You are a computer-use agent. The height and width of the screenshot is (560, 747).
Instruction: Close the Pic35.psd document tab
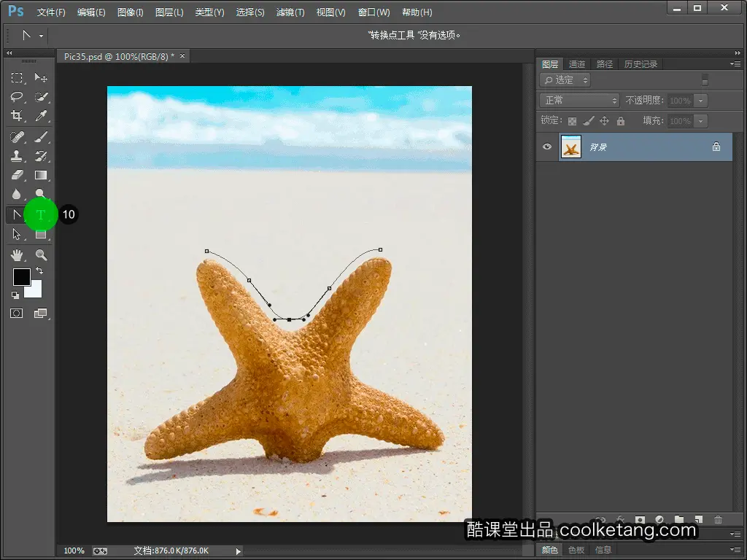coord(182,56)
